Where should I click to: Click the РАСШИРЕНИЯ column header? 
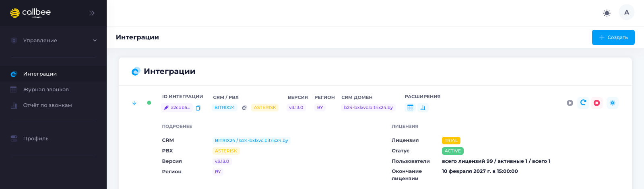pos(423,97)
